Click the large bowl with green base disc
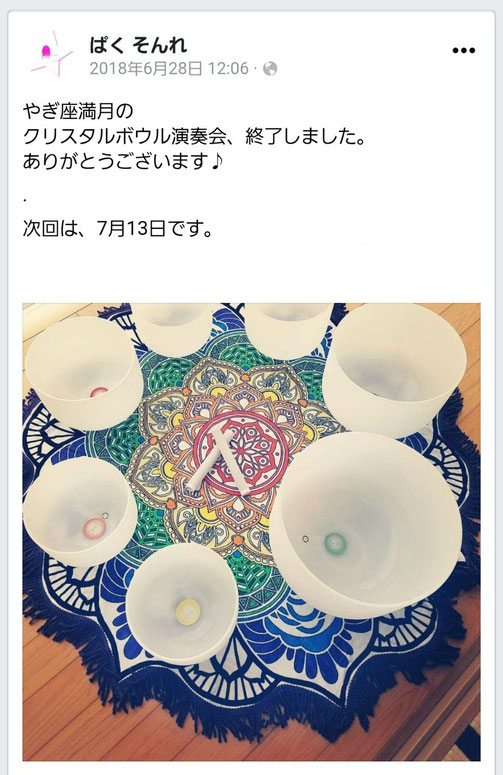The width and height of the screenshot is (503, 775). (x=366, y=525)
